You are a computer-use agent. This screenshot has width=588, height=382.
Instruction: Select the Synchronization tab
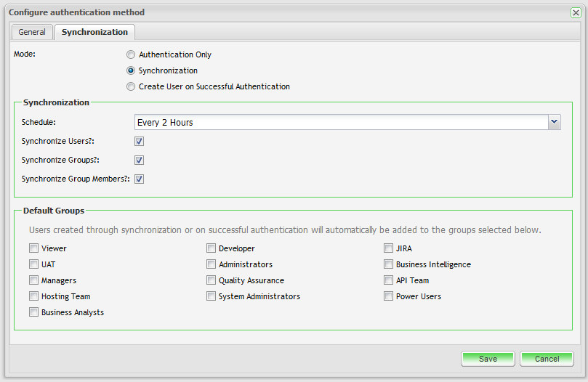(x=94, y=32)
